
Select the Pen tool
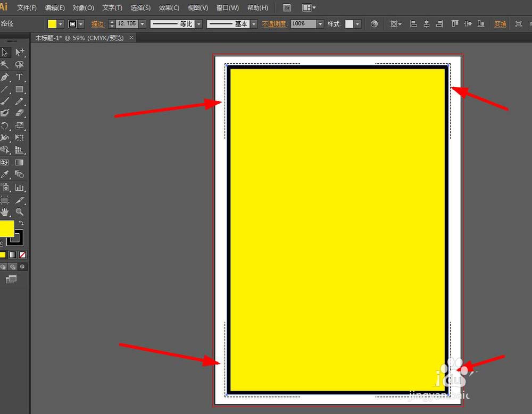click(4, 77)
